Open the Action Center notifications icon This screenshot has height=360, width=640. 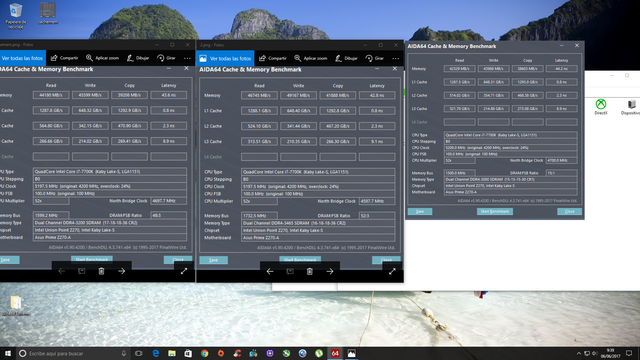coord(629,353)
